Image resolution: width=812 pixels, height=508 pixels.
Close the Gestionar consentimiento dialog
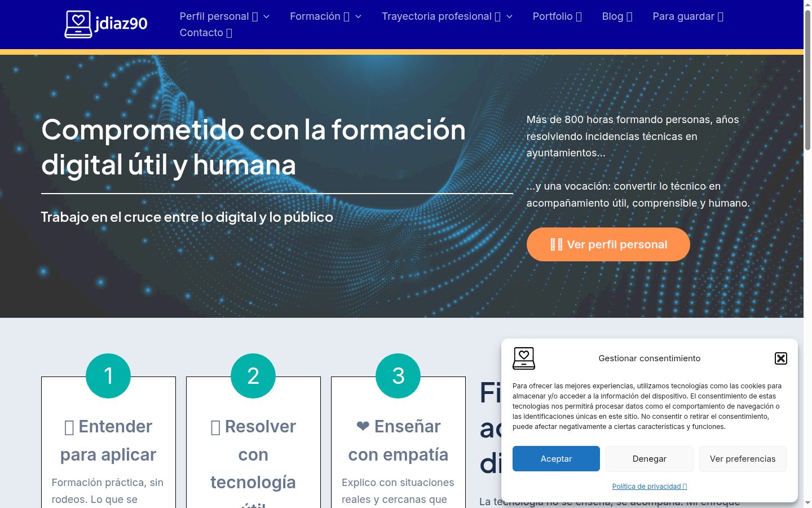781,358
